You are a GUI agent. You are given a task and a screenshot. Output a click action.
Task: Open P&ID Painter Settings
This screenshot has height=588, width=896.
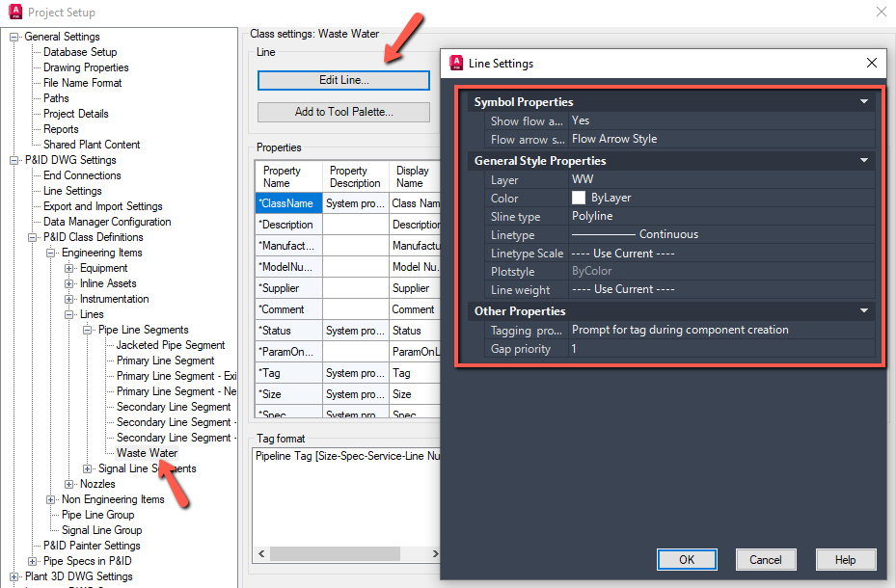92,546
